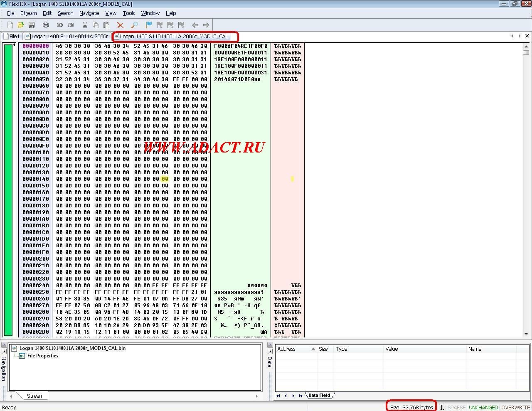The width and height of the screenshot is (532, 411).
Task: Click the Print icon in toolbar
Action: 46,25
